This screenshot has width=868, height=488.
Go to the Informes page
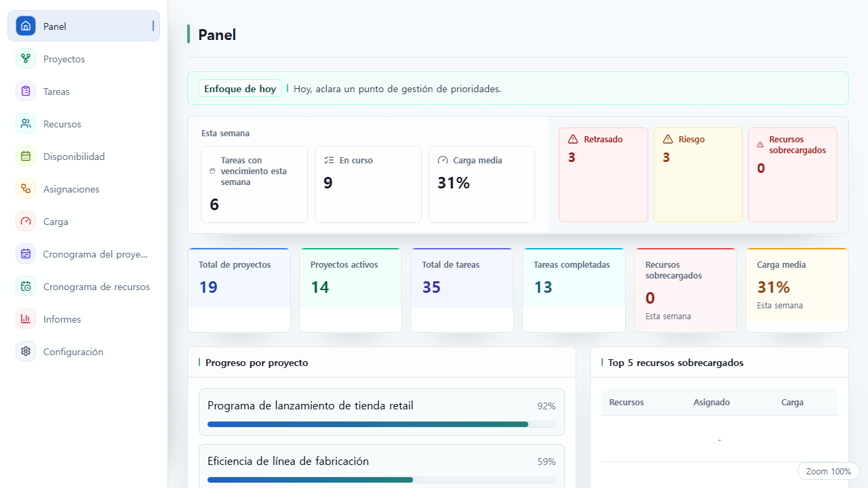point(83,319)
